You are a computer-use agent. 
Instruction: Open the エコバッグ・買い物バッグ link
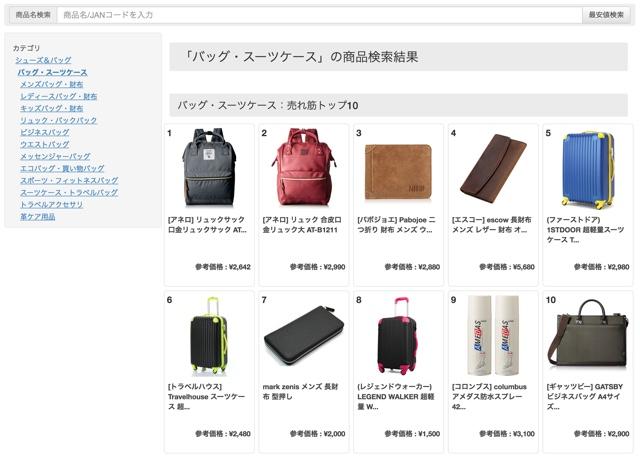[x=62, y=169]
